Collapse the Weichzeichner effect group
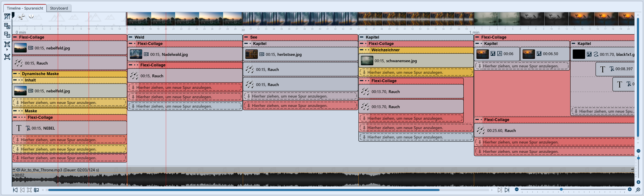Screen dimensions: 644x196 tap(362, 50)
